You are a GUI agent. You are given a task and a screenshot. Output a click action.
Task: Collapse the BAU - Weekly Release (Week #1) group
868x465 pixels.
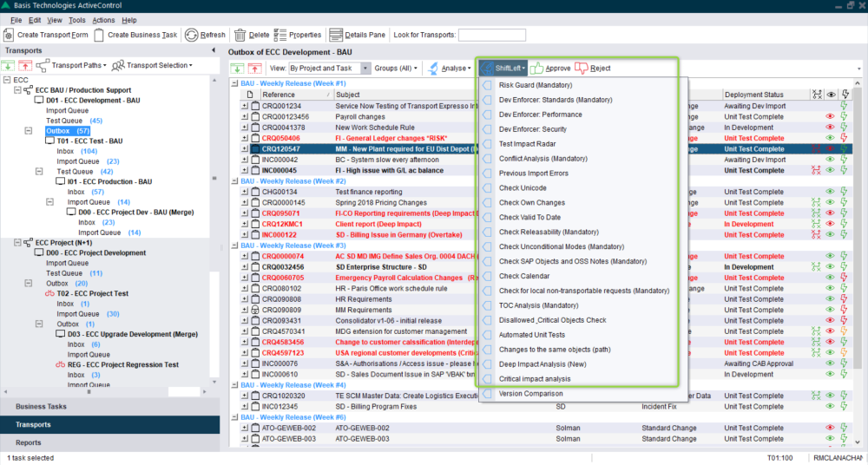(x=234, y=83)
